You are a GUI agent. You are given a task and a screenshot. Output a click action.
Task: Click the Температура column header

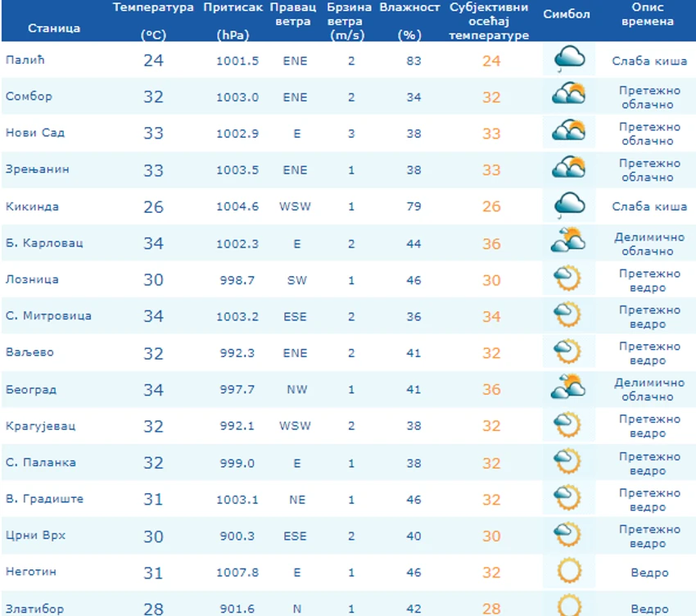153,20
